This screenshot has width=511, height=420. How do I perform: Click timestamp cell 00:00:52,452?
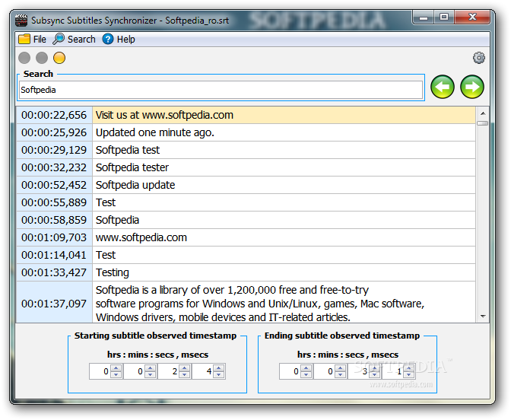54,185
